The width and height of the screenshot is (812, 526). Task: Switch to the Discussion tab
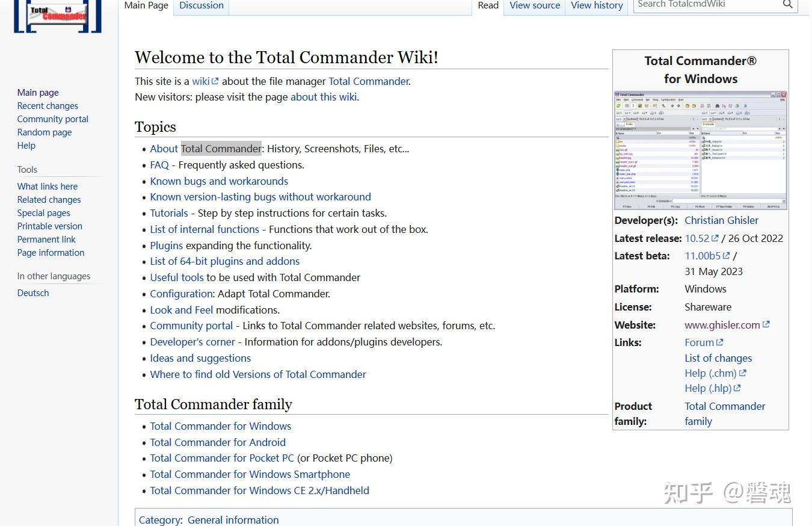click(x=201, y=5)
